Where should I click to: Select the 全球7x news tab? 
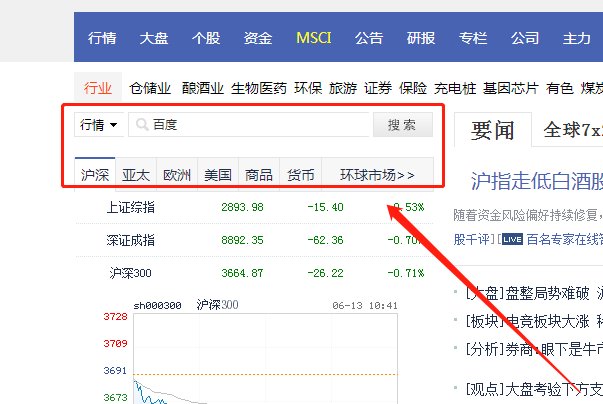(x=572, y=130)
